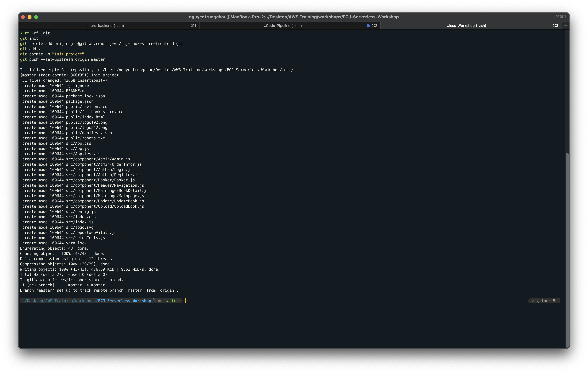This screenshot has width=588, height=373.
Task: Click 'Enumerating objects: 43, done.' line
Action: 54,248
